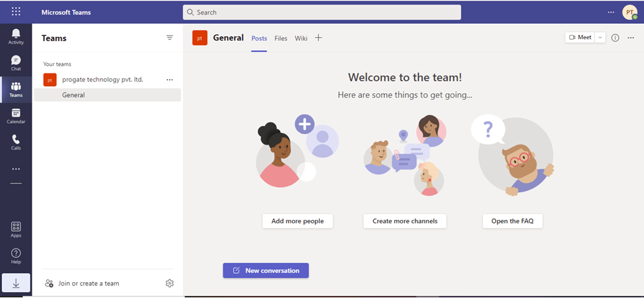Click the Search input field
This screenshot has width=644, height=304.
(x=322, y=13)
